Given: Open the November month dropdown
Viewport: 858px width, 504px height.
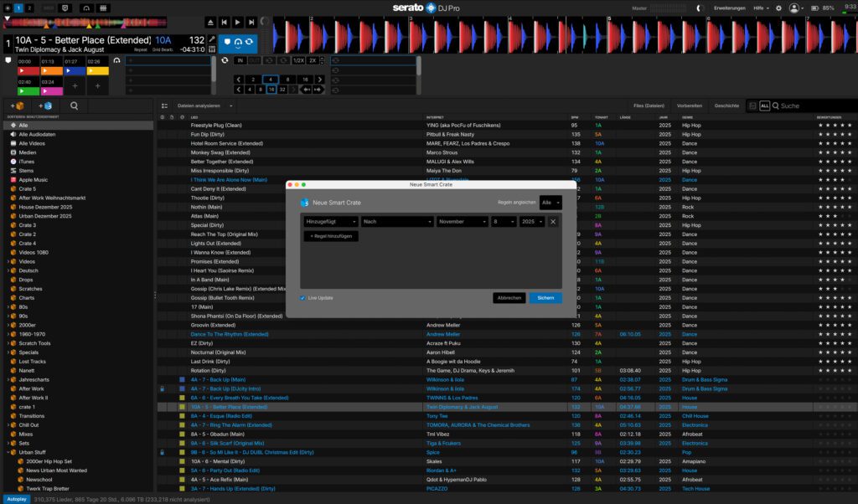Looking at the screenshot, I should (461, 222).
